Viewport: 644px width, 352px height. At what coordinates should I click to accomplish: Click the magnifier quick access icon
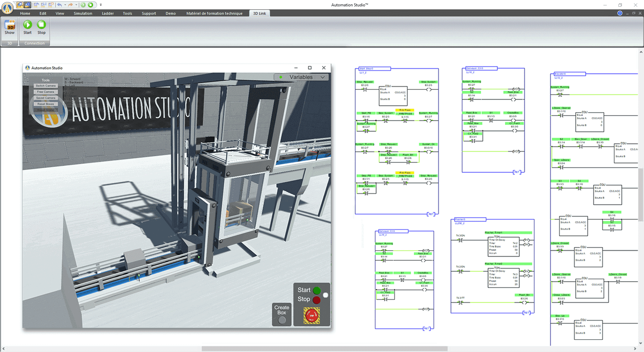coord(20,5)
